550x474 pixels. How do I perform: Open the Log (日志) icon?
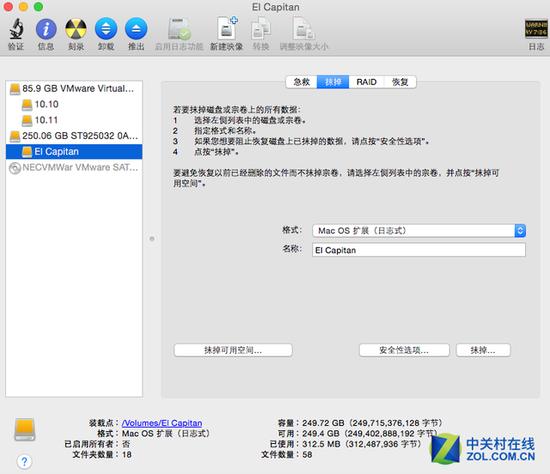tap(536, 29)
